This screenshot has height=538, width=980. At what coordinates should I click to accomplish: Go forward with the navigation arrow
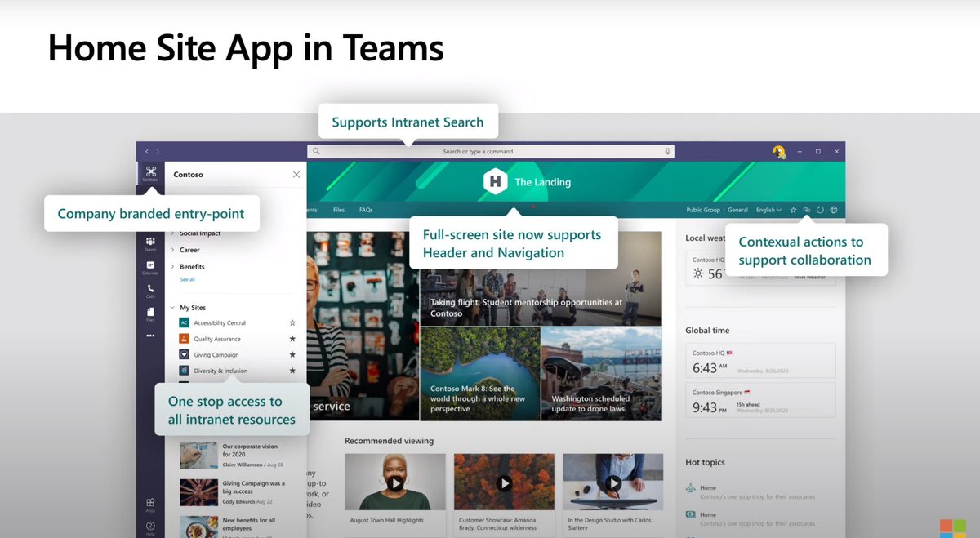[158, 152]
